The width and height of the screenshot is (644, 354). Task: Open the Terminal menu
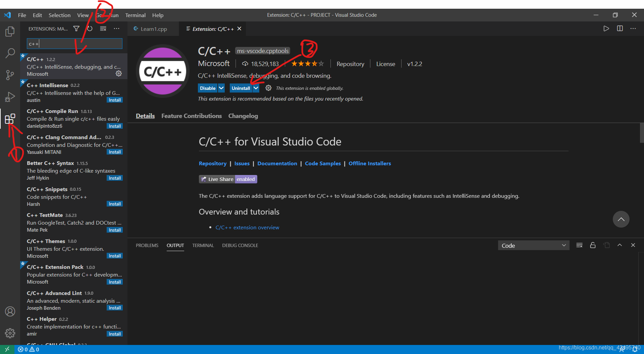point(135,15)
